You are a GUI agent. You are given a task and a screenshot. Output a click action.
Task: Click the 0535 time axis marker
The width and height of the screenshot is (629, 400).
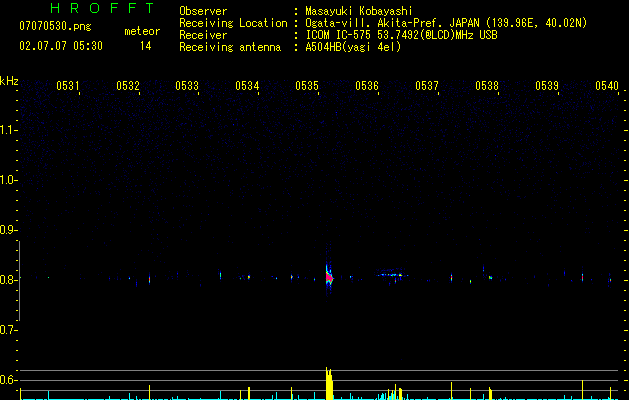click(x=307, y=86)
